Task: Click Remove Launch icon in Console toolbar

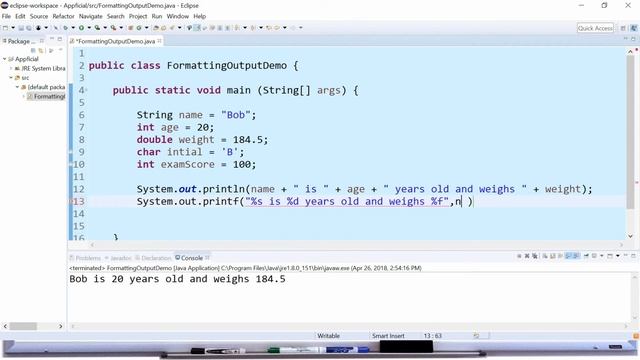Action: pos(527,256)
